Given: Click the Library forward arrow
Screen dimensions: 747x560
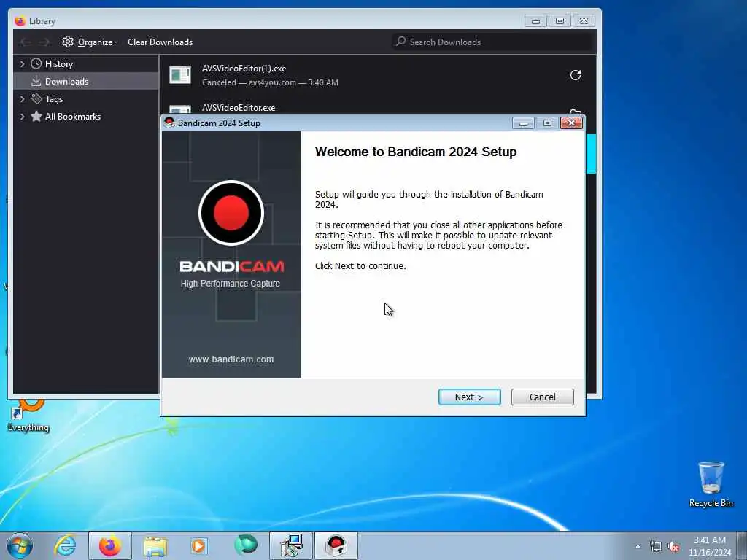Looking at the screenshot, I should pos(44,42).
